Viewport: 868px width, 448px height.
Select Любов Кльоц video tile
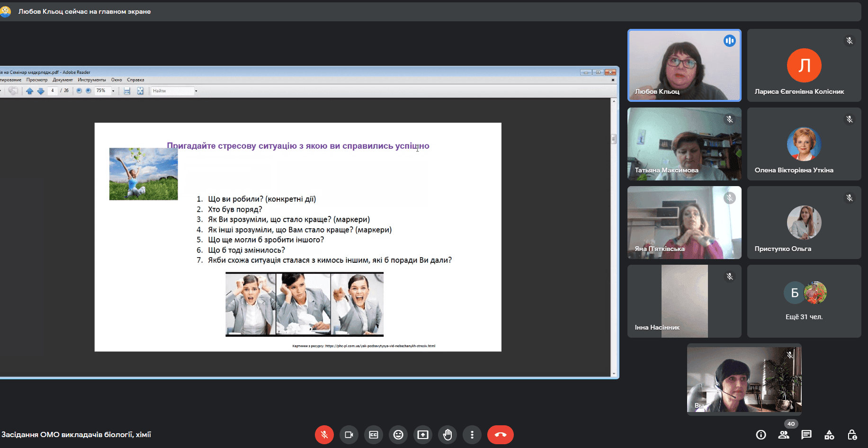pyautogui.click(x=684, y=65)
